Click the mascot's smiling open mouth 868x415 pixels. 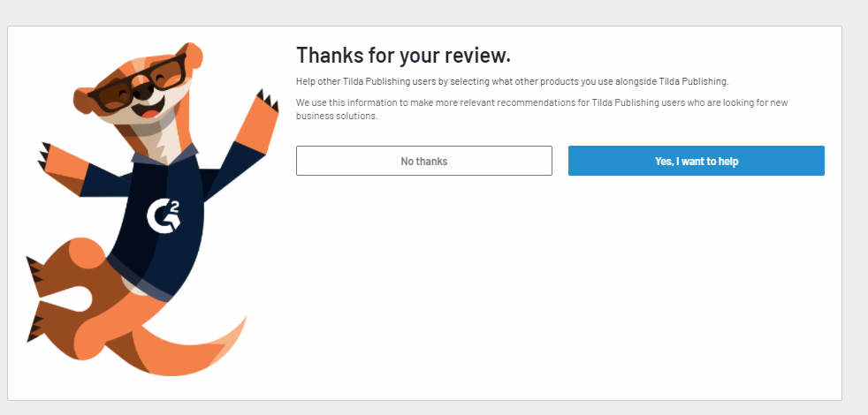pyautogui.click(x=148, y=108)
